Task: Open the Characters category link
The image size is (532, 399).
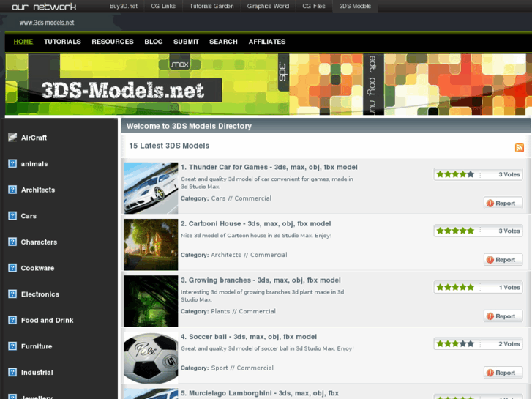Action: click(39, 242)
